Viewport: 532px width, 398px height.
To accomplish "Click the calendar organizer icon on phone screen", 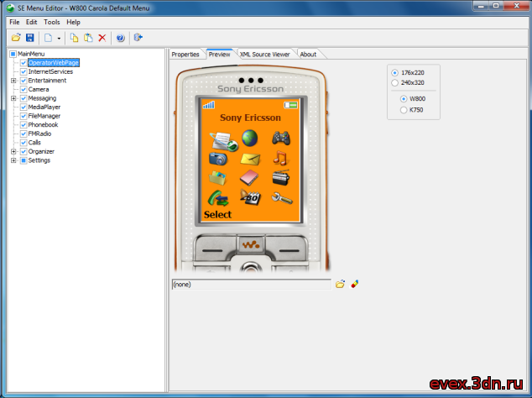I will (250, 197).
